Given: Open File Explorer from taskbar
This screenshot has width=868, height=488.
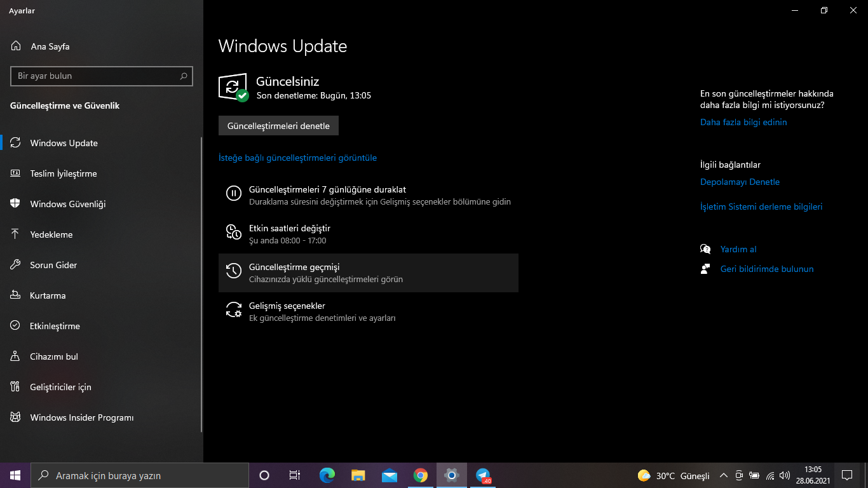Looking at the screenshot, I should click(358, 475).
